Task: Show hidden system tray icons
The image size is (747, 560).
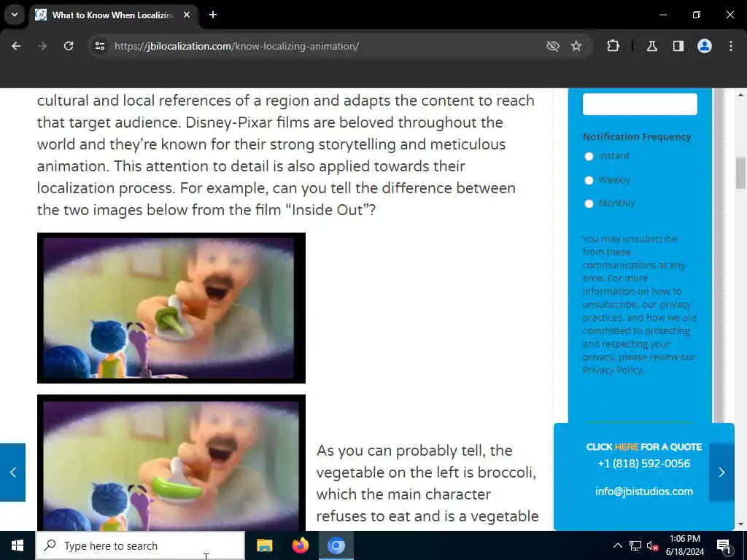Action: click(617, 545)
